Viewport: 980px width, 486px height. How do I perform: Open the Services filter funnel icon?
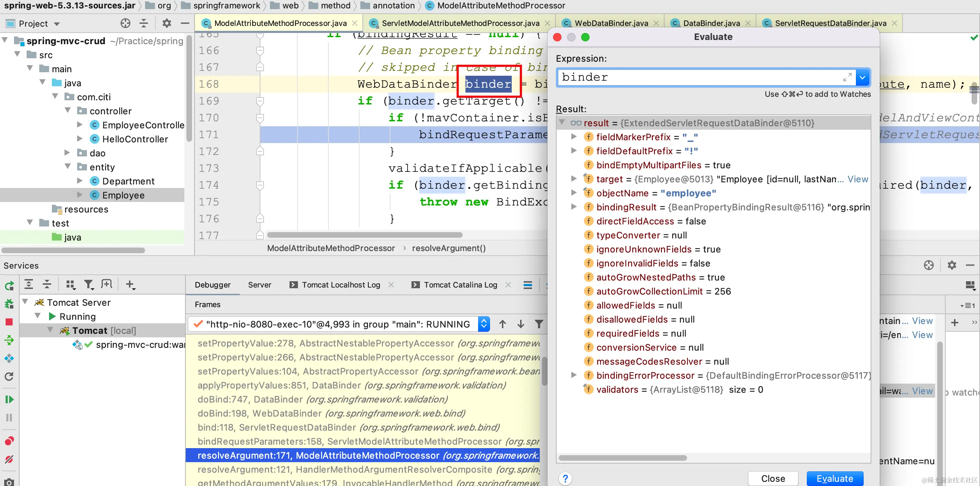pos(89,284)
